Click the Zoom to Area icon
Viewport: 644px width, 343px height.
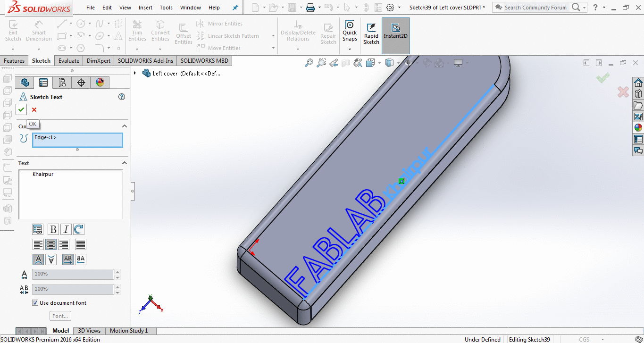(321, 63)
